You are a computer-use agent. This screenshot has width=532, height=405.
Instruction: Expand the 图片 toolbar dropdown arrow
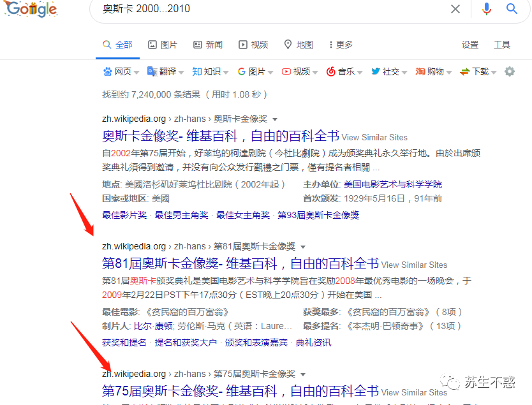[x=270, y=72]
